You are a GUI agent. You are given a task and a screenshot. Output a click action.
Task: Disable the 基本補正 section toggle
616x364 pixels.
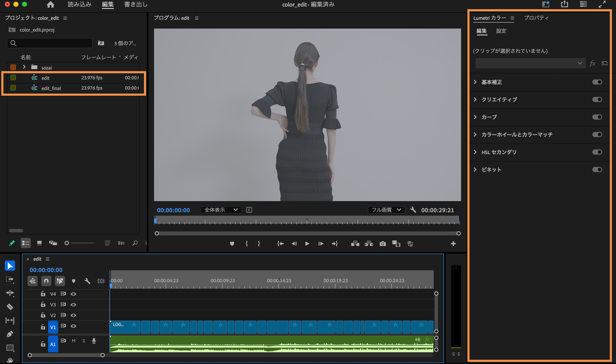(597, 82)
